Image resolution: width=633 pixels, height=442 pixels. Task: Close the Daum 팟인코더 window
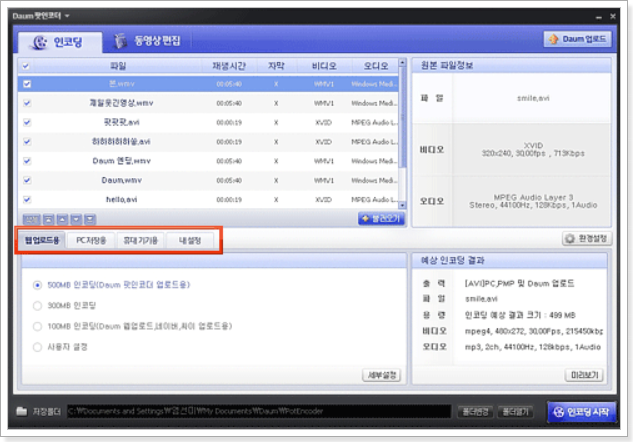(612, 16)
